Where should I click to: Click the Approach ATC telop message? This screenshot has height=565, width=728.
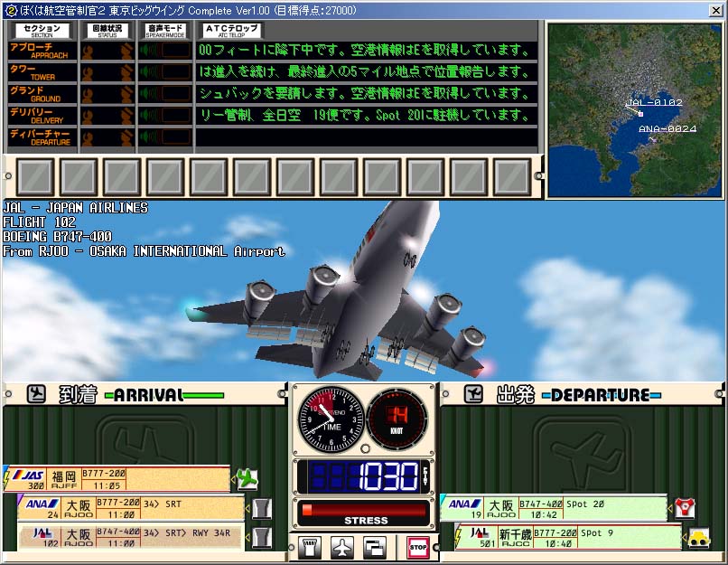click(366, 51)
